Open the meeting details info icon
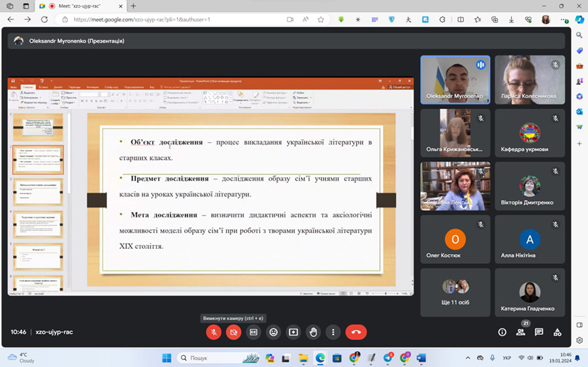 [502, 332]
